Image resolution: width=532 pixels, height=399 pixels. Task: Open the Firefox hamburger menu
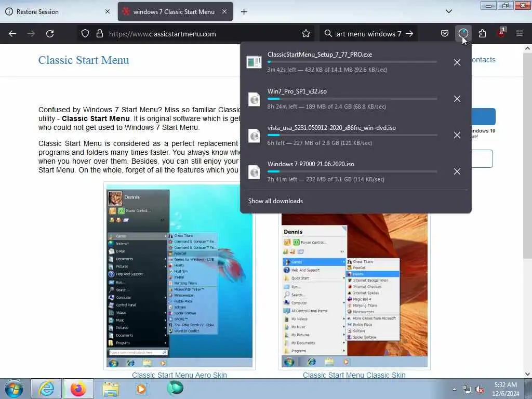pos(519,34)
